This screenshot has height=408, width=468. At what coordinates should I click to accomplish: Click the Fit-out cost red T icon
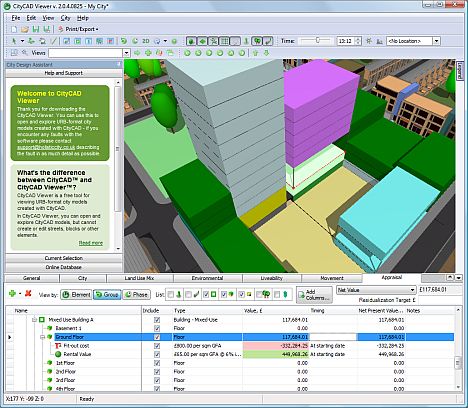[x=58, y=346]
